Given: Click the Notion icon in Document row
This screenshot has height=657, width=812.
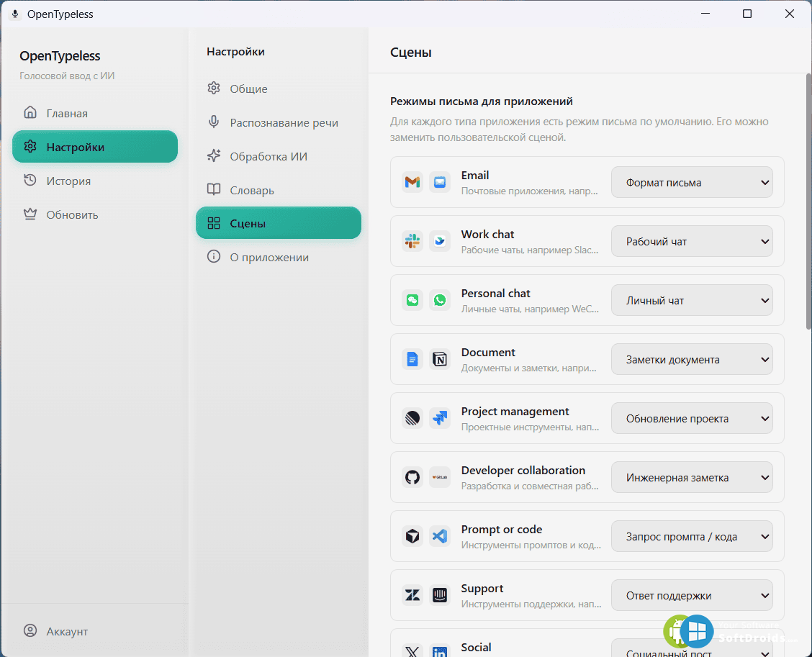Looking at the screenshot, I should click(x=440, y=359).
